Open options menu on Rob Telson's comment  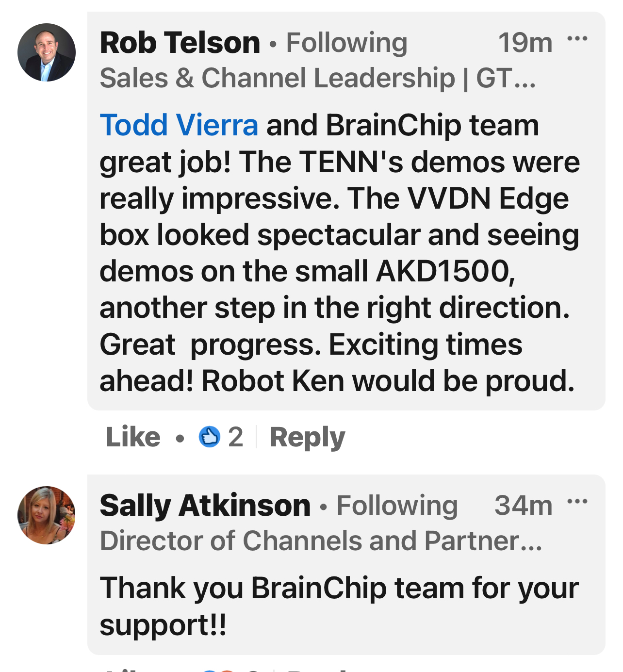[577, 39]
